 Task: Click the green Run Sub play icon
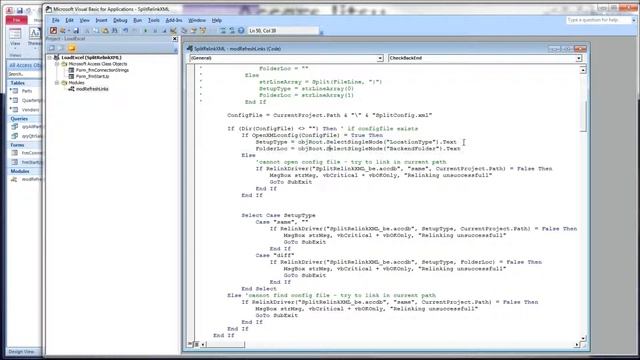click(x=145, y=31)
